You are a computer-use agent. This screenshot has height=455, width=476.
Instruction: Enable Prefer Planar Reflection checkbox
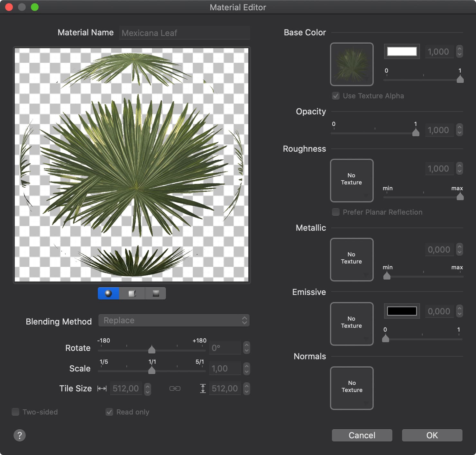336,212
